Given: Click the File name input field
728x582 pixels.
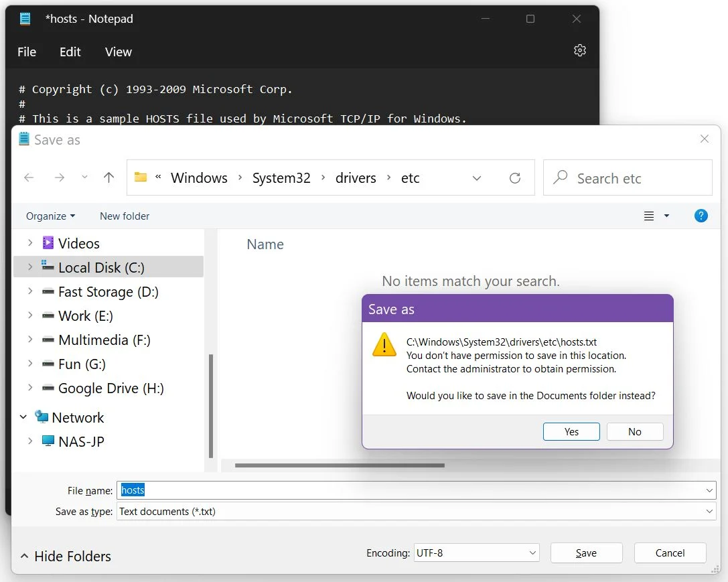Looking at the screenshot, I should pos(416,490).
